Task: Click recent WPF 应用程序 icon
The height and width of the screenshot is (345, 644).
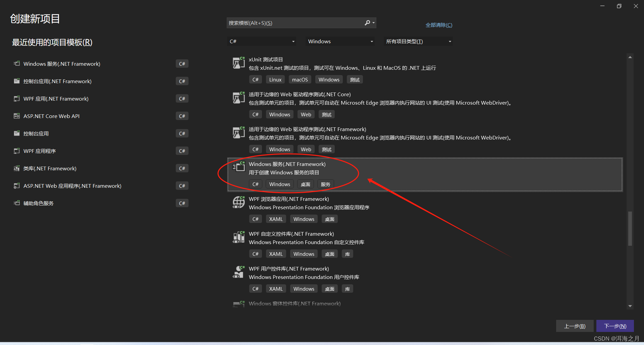Action: tap(17, 151)
